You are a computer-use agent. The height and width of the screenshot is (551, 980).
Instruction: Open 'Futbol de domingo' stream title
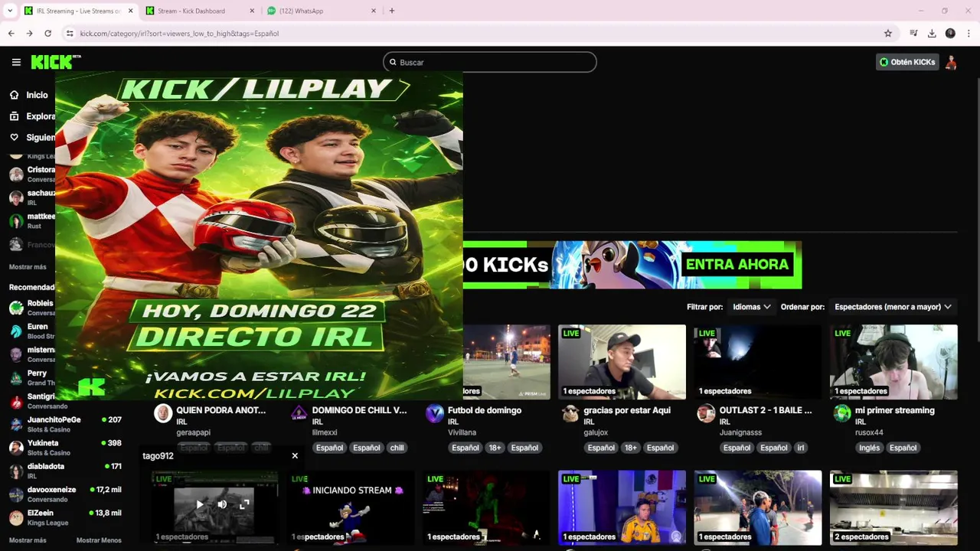[485, 410]
